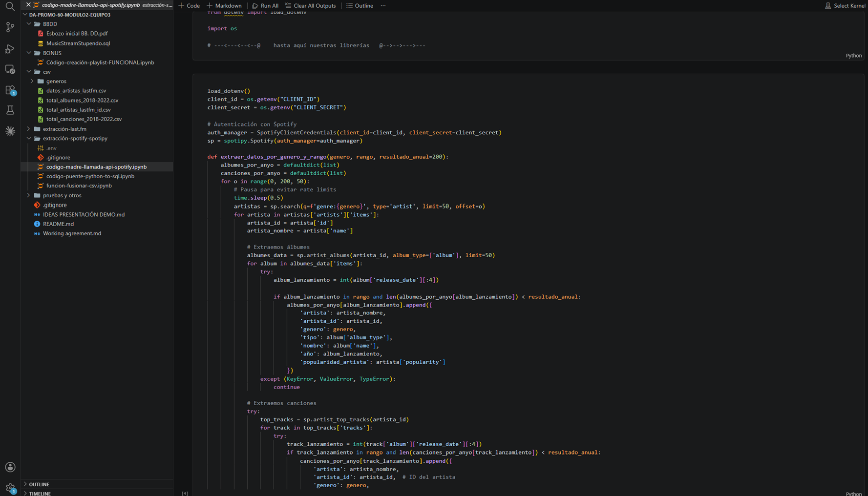
Task: Close the codigo-madre-llamada-api-spotify.ipynb tab
Action: 28,5
